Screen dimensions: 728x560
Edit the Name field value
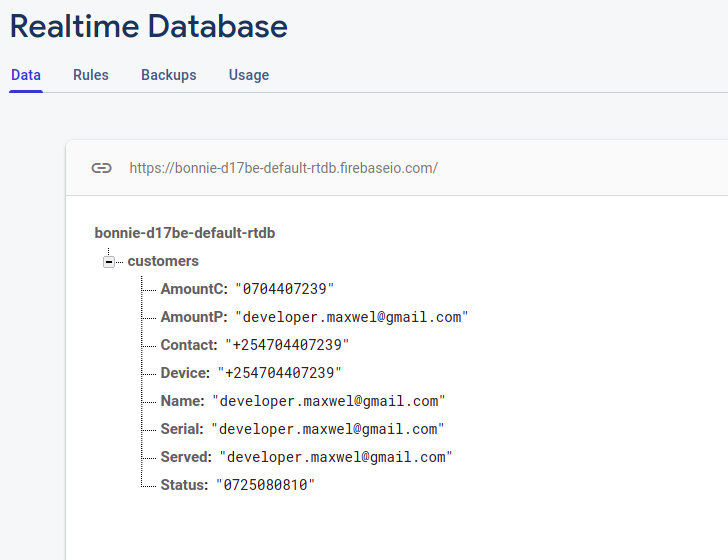click(328, 401)
